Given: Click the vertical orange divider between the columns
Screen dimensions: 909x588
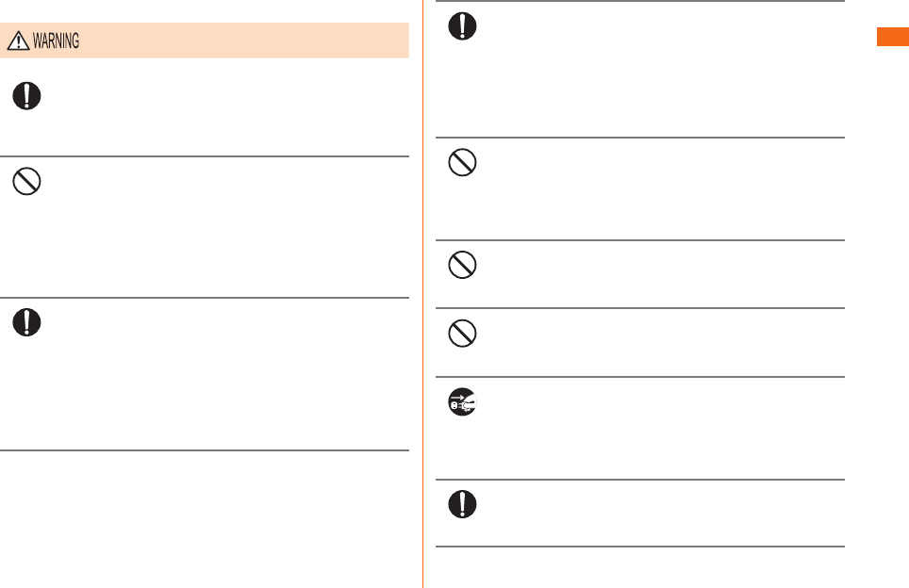Looking at the screenshot, I should (x=423, y=294).
